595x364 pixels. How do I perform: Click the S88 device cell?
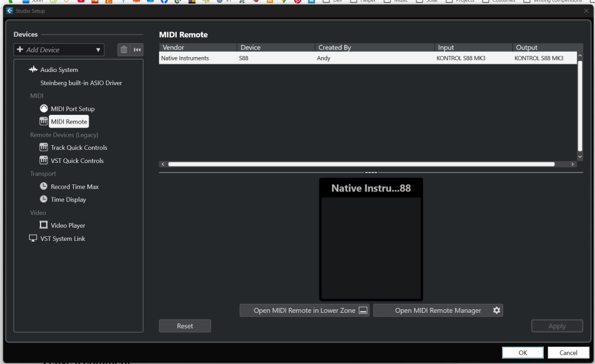(x=243, y=58)
